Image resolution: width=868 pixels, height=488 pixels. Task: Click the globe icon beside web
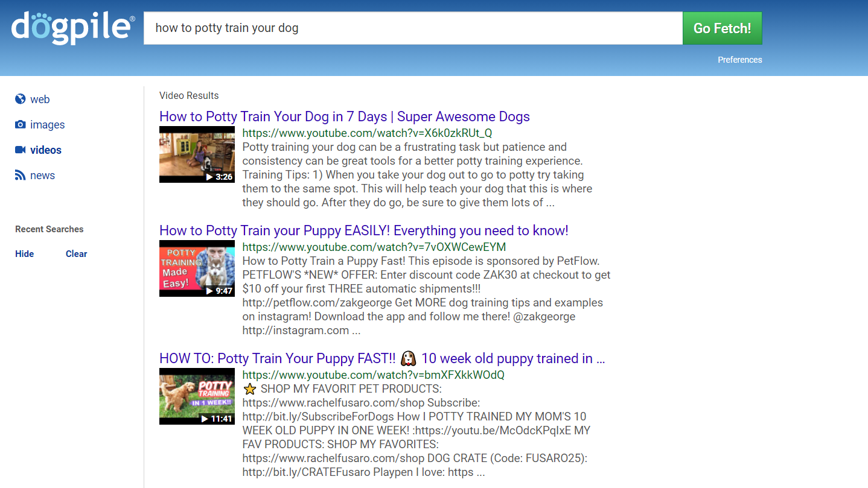click(21, 99)
